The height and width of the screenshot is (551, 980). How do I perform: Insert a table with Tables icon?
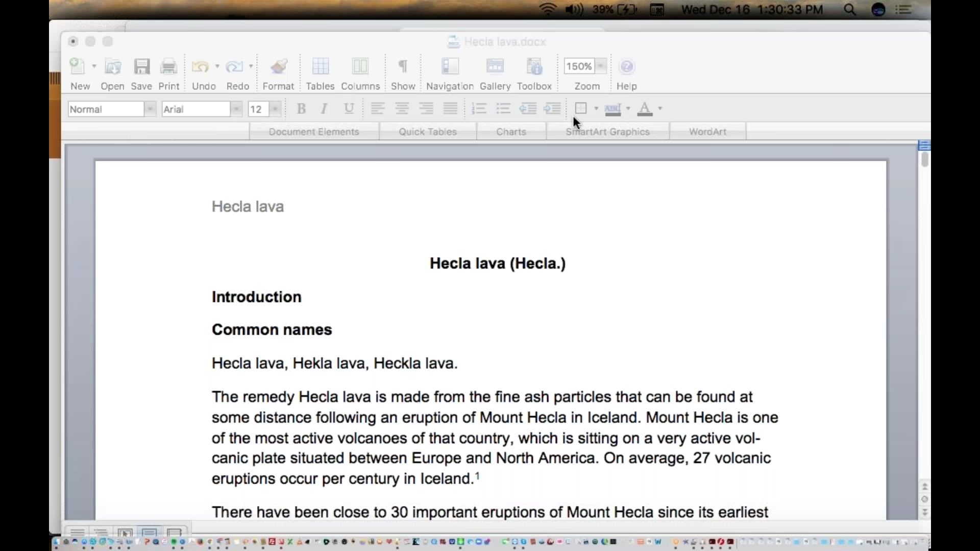[320, 67]
